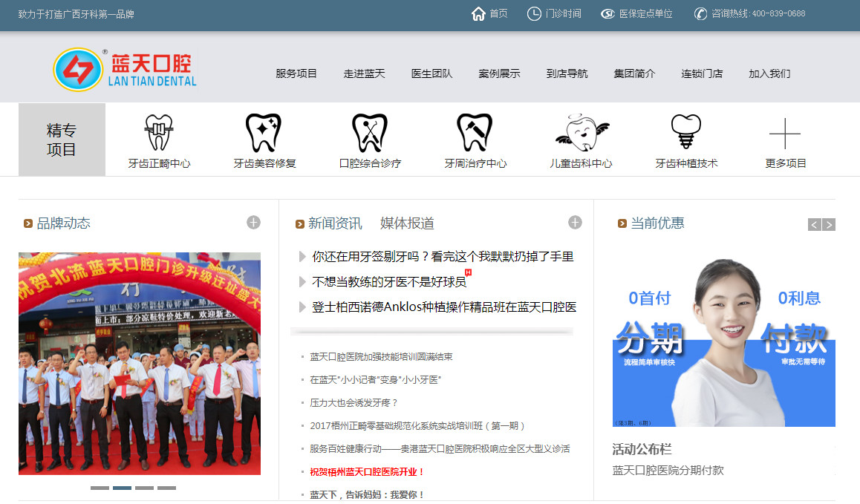Click the red hot badge after 好球员
Viewport: 860px width, 504px height.
point(469,272)
